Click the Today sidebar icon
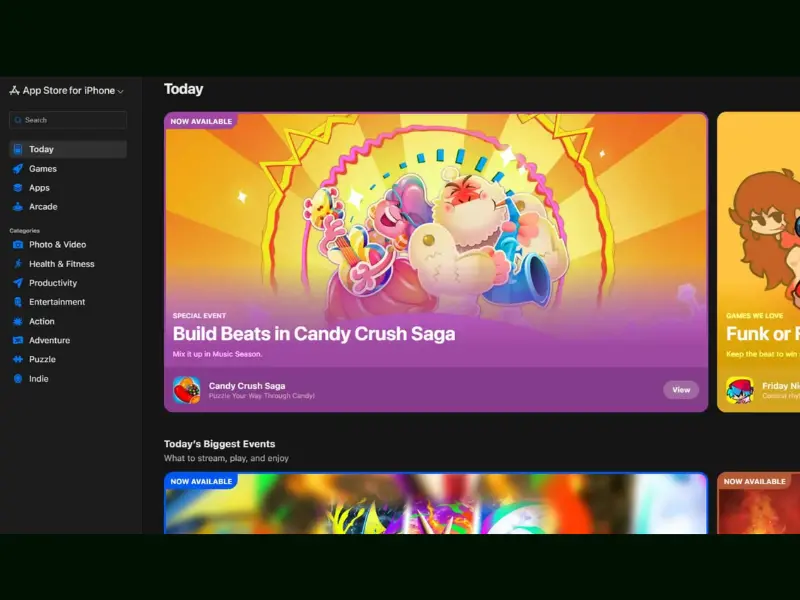 18,149
